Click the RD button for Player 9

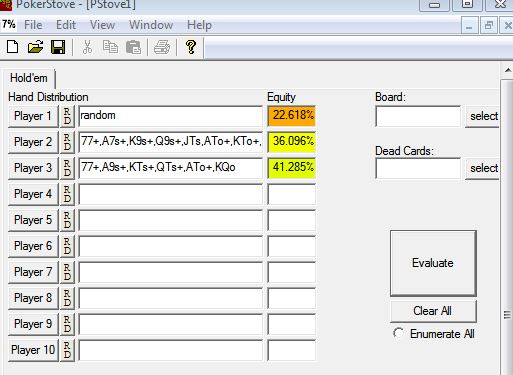[67, 324]
